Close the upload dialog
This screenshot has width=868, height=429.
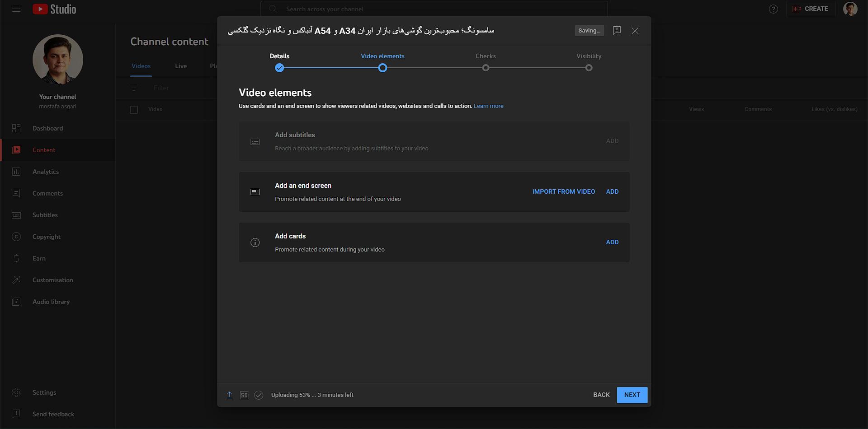(635, 31)
